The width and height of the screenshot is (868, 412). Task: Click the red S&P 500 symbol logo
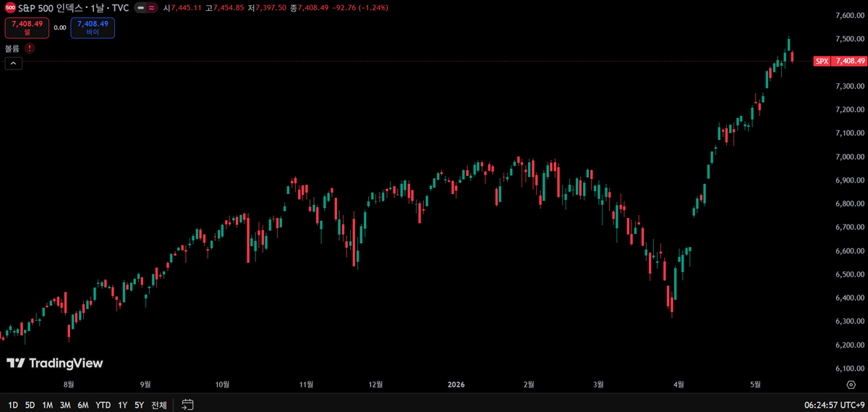[x=10, y=8]
